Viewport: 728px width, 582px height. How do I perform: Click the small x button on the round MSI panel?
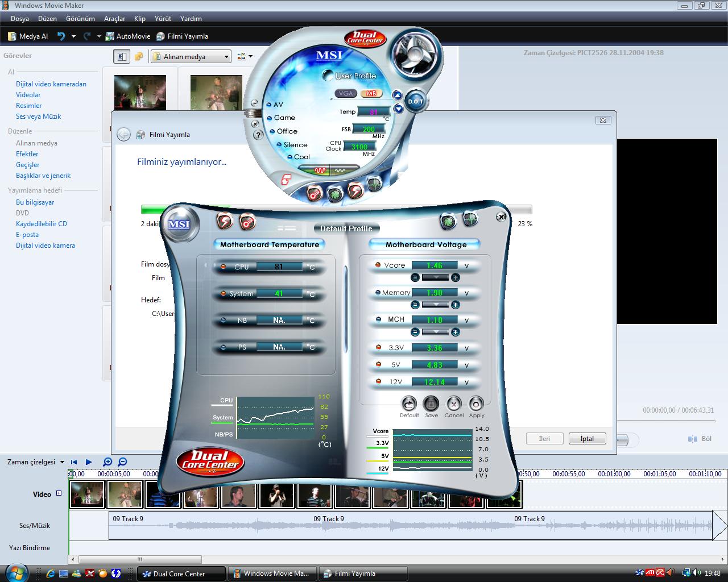point(255,123)
